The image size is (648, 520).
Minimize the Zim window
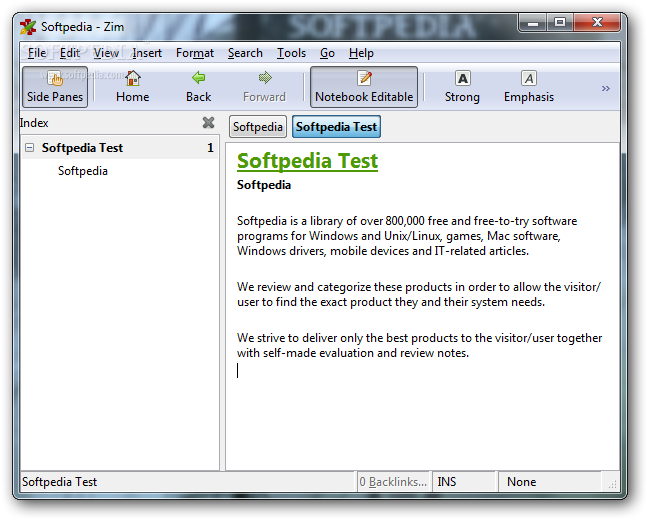[533, 22]
